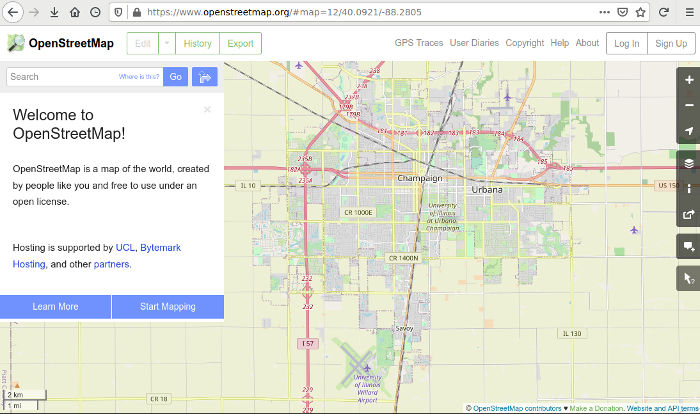
Task: Click the I 57 highway shield label
Action: pos(308,343)
